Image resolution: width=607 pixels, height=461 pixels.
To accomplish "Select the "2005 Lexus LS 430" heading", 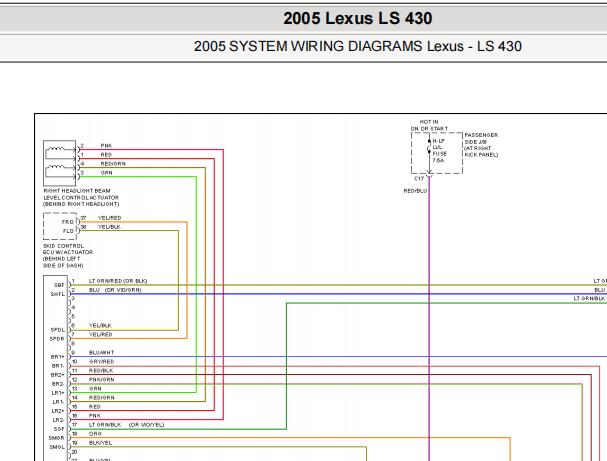I will [x=357, y=18].
